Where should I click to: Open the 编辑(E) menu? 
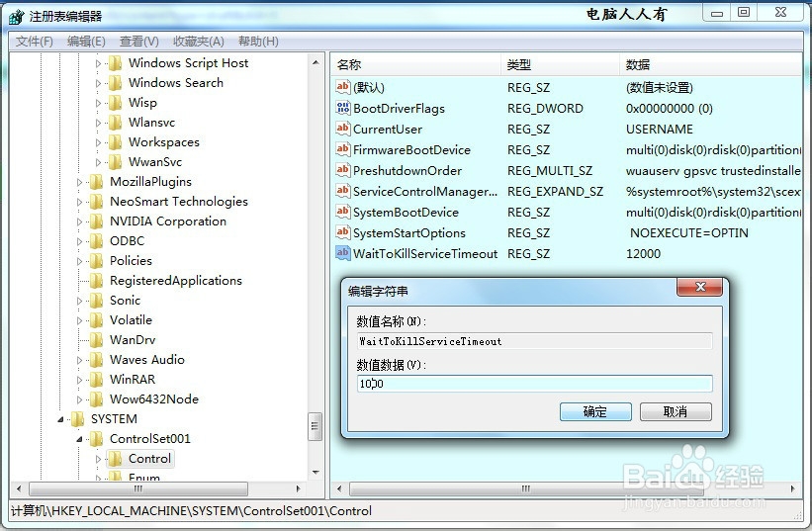[x=86, y=42]
